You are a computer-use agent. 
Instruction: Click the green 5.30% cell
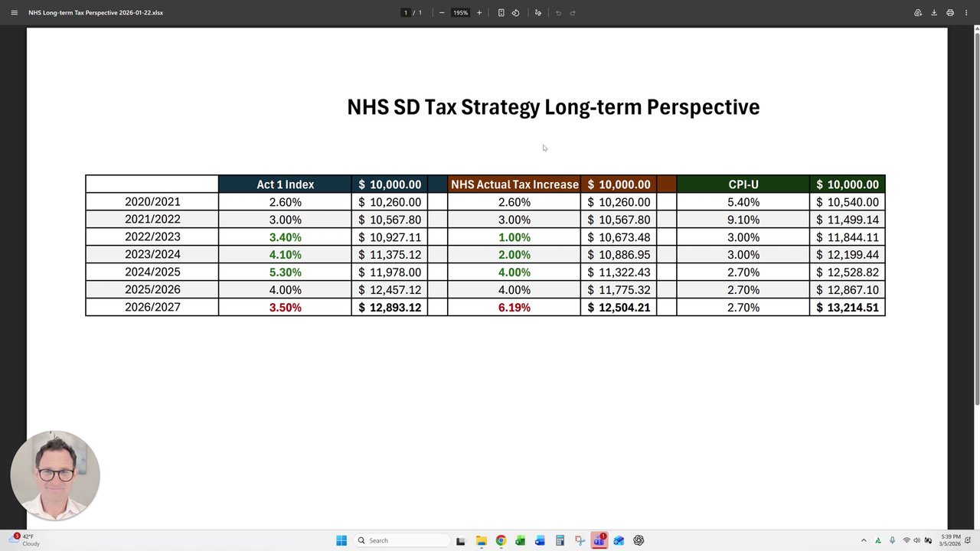pos(285,272)
